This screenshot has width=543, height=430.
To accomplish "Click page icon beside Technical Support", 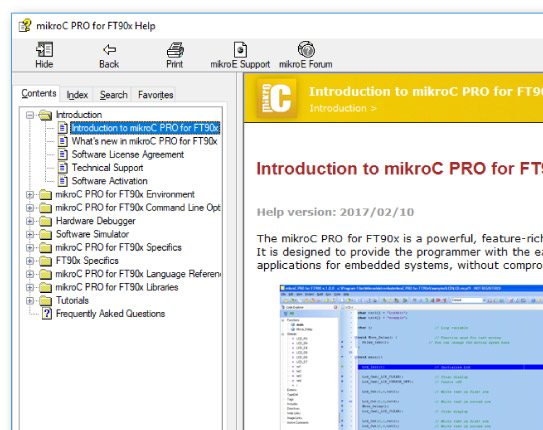I will click(63, 168).
